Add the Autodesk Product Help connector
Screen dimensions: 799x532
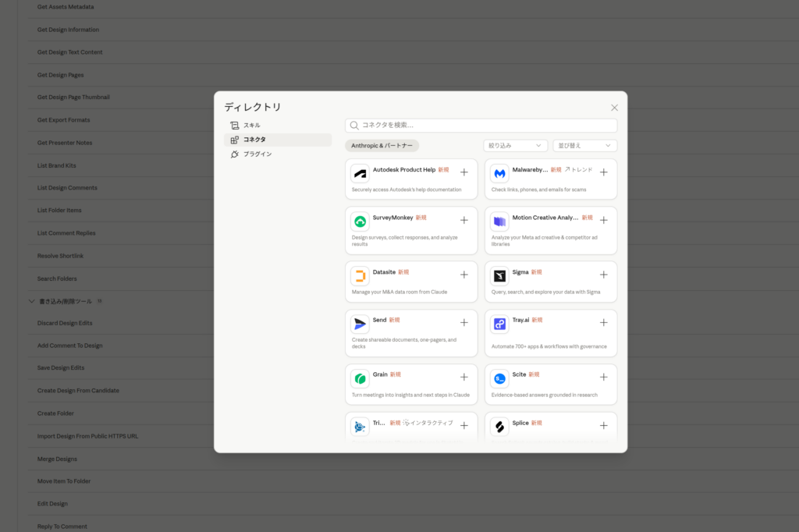463,172
